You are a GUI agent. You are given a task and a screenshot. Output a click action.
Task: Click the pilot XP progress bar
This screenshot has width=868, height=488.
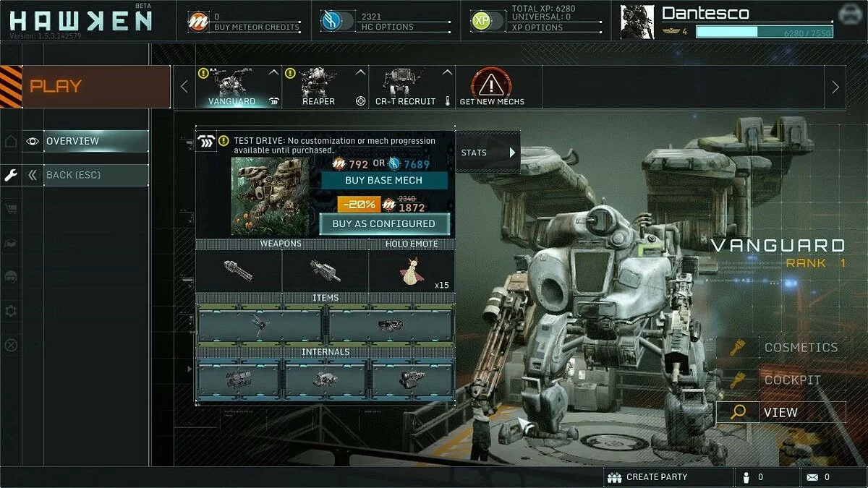764,31
